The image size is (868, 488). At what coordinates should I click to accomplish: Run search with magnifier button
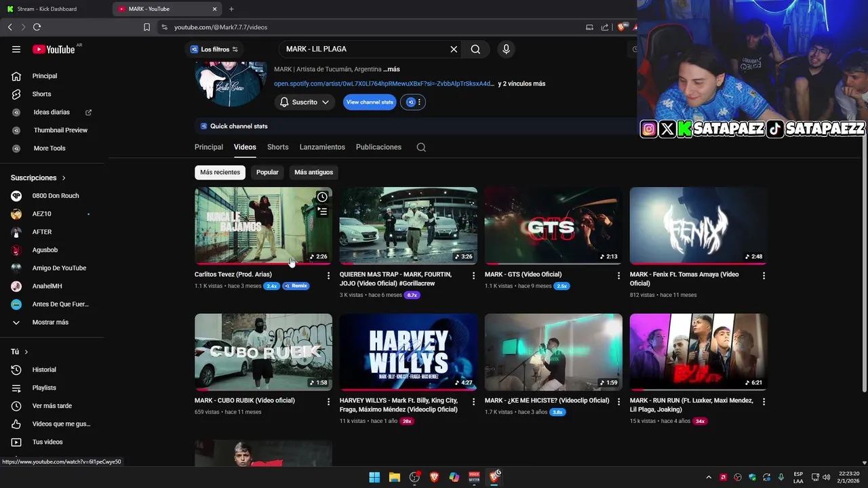tap(475, 49)
